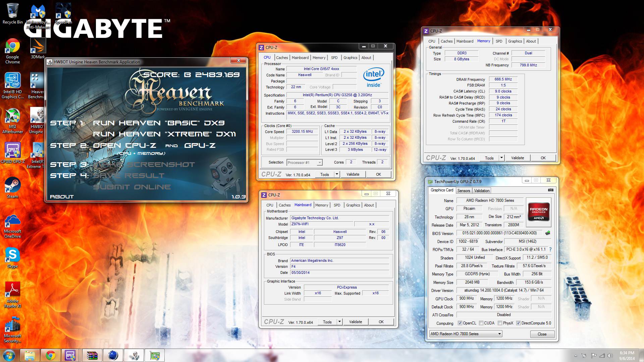Screen dimensions: 644x362
Task: Click the DRAM Frequency 666.5 MHz field
Action: coord(503,79)
